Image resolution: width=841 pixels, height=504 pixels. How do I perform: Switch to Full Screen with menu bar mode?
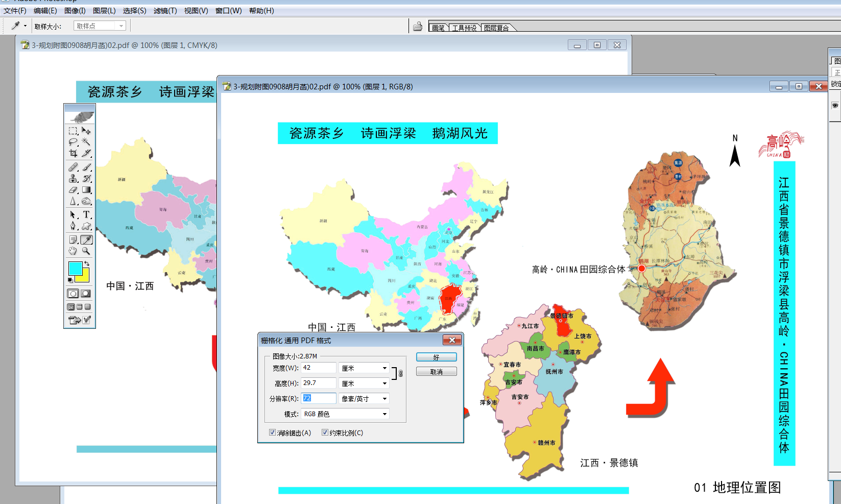click(x=80, y=307)
